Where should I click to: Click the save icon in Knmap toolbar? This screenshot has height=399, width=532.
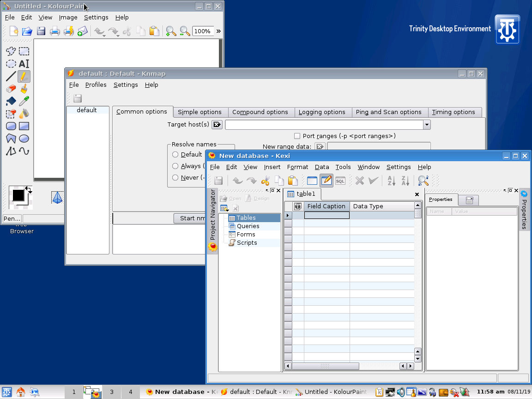[78, 98]
